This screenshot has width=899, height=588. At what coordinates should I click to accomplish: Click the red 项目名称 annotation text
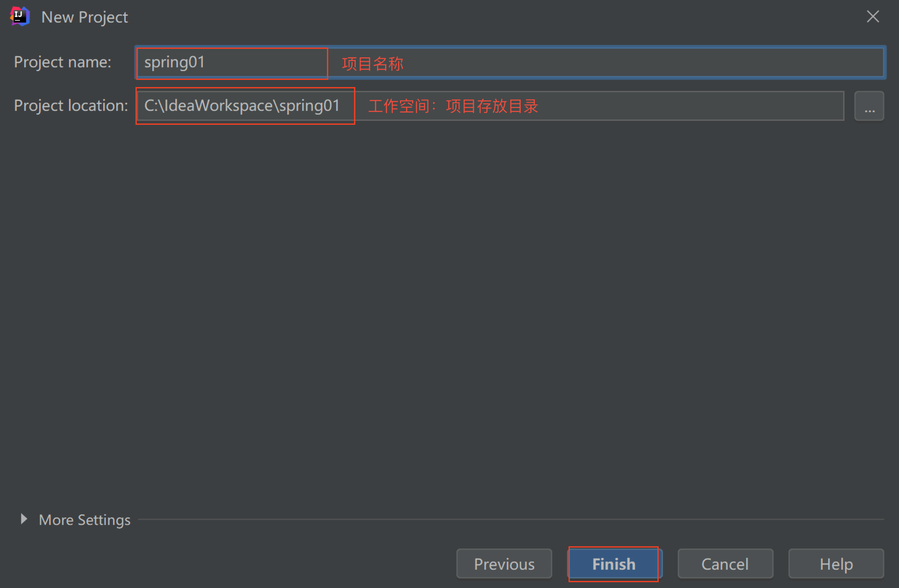pyautogui.click(x=372, y=64)
